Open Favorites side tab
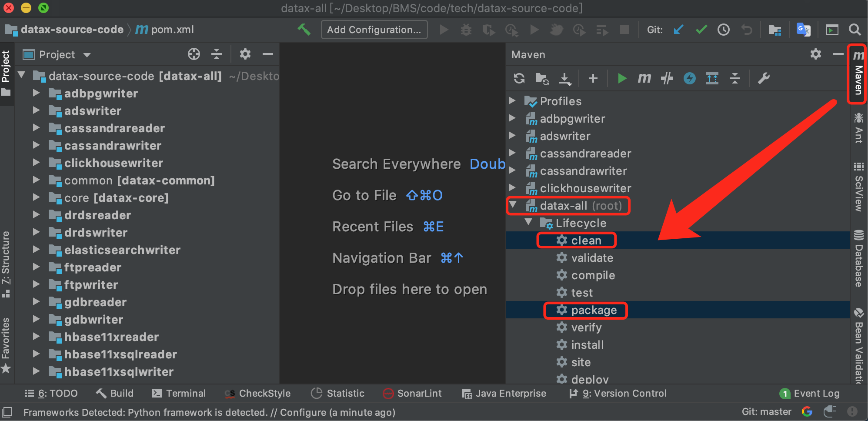868x421 pixels. pyautogui.click(x=6, y=345)
